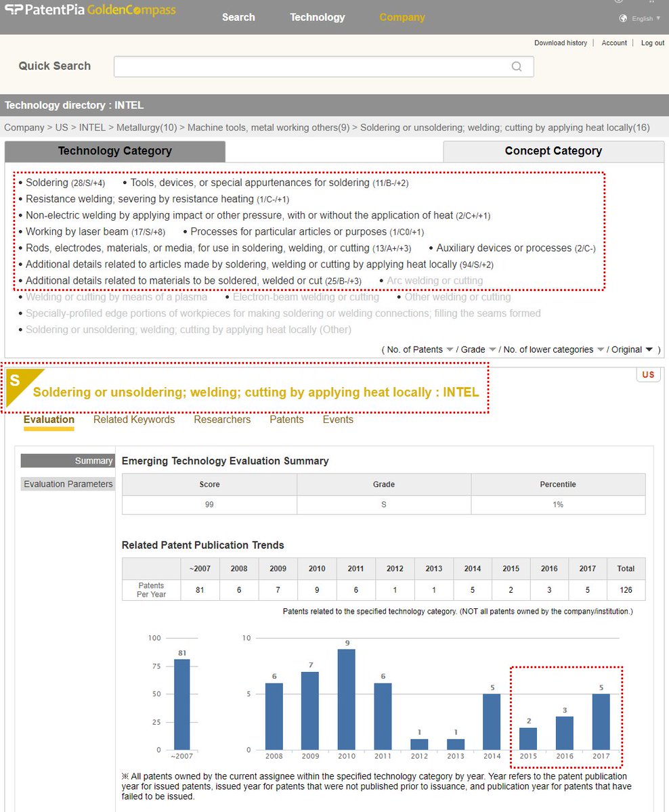
Task: Open the Search menu
Action: (238, 17)
